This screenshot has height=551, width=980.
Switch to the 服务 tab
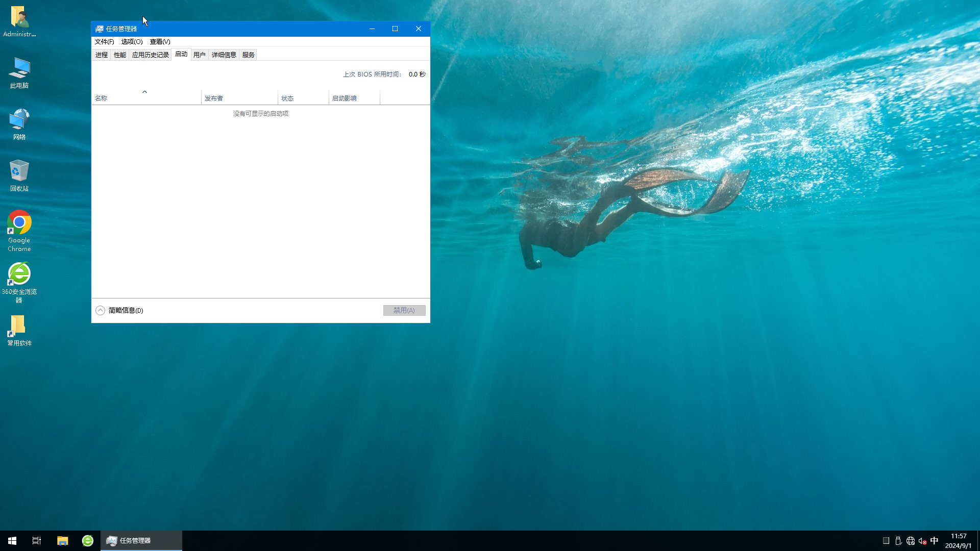pos(249,55)
